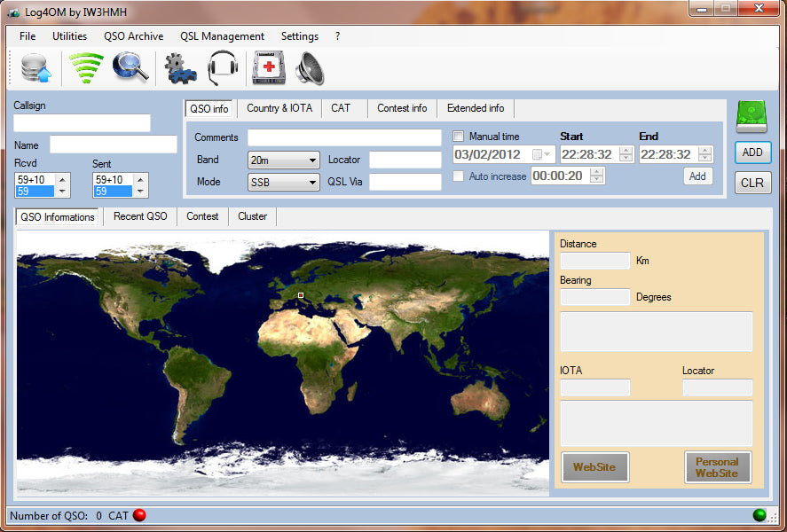Screen dimensions: 787x532
Task: Click the ADD button
Action: [x=752, y=152]
